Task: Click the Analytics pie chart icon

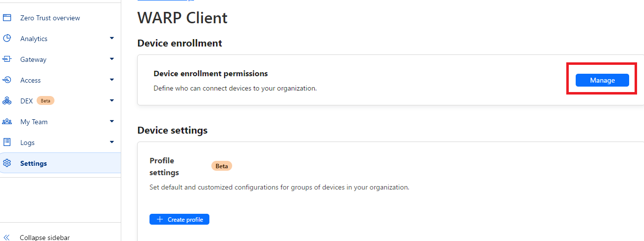Action: [7, 39]
